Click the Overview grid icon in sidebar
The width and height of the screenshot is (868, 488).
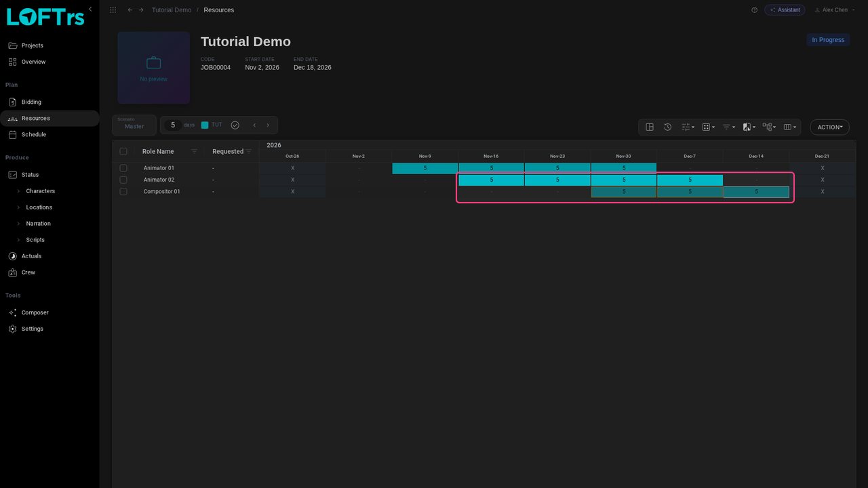(12, 62)
